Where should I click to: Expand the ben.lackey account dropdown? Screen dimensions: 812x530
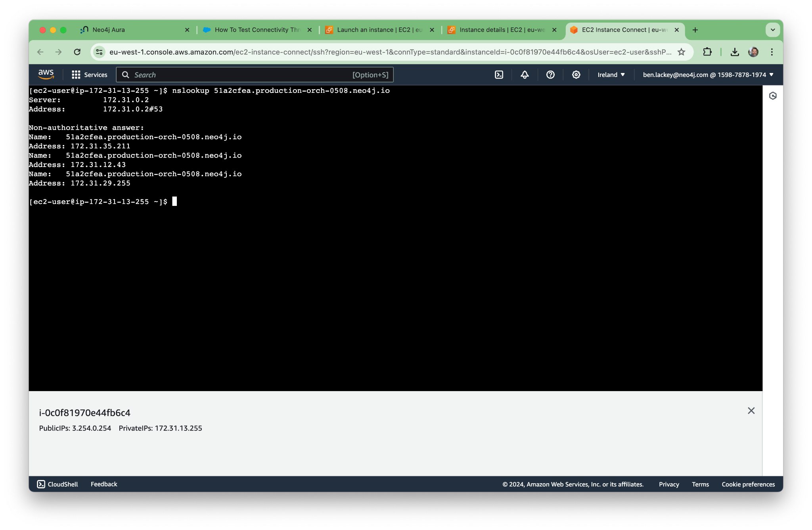708,75
